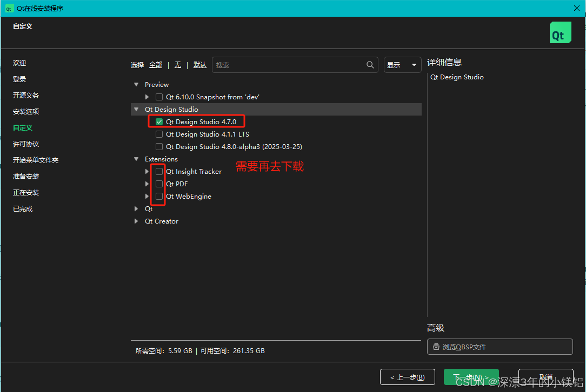Expand the Qt Creator node
The width and height of the screenshot is (586, 392).
pyautogui.click(x=136, y=221)
